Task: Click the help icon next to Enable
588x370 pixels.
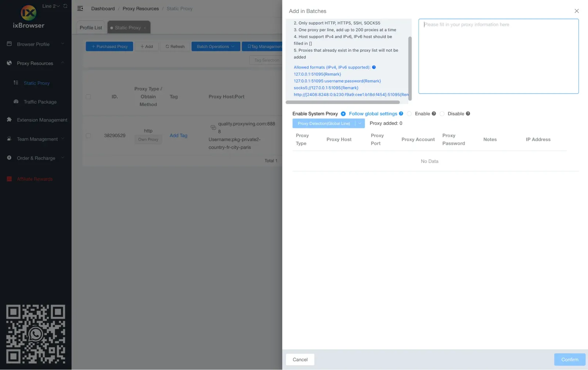Action: 434,114
